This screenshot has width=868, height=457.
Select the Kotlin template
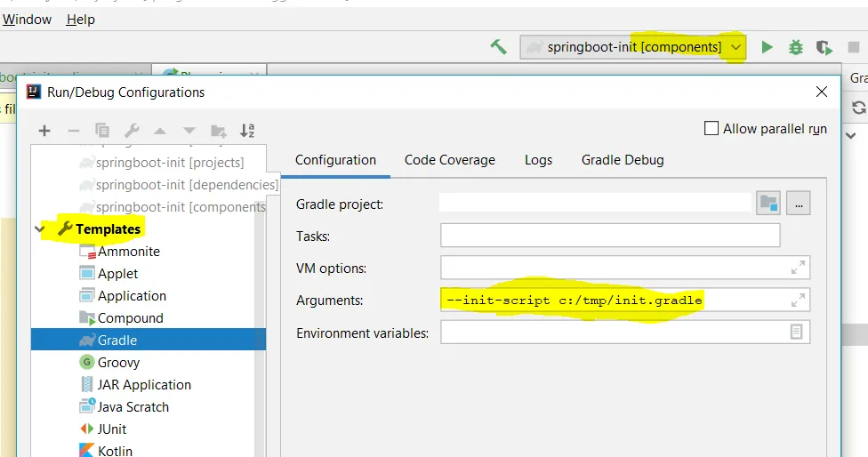coord(107,451)
